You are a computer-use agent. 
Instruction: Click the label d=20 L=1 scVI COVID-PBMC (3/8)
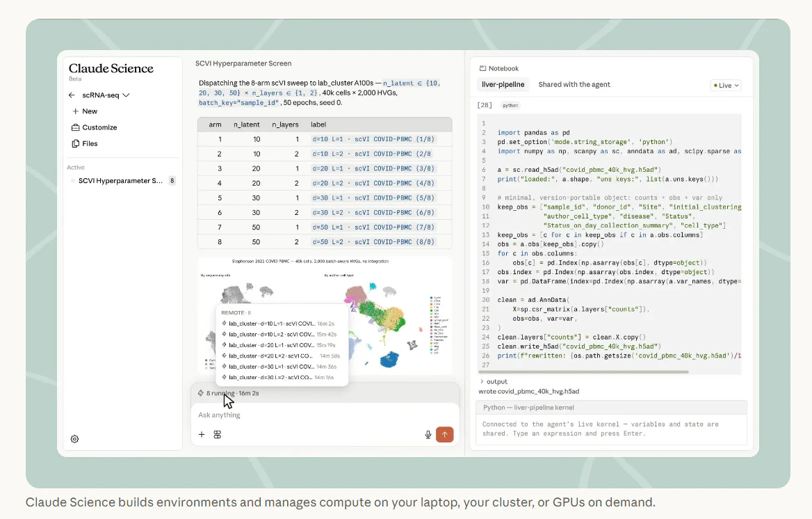click(373, 168)
